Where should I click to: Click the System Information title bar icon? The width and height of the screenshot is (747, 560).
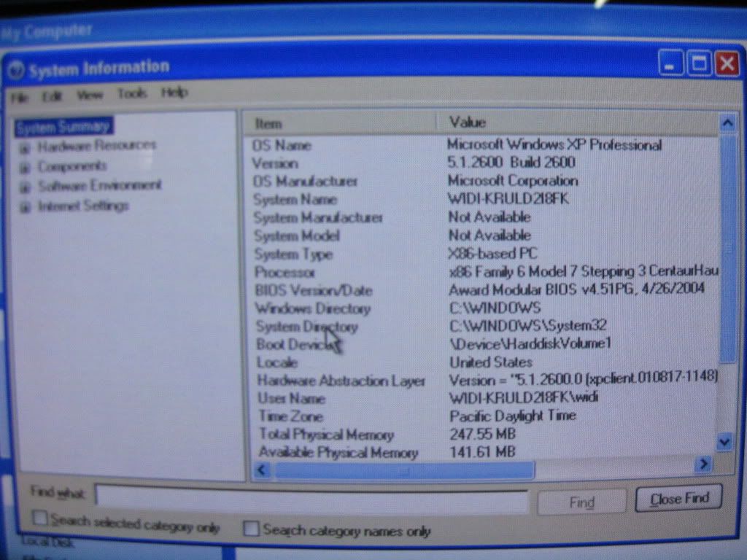pos(16,71)
